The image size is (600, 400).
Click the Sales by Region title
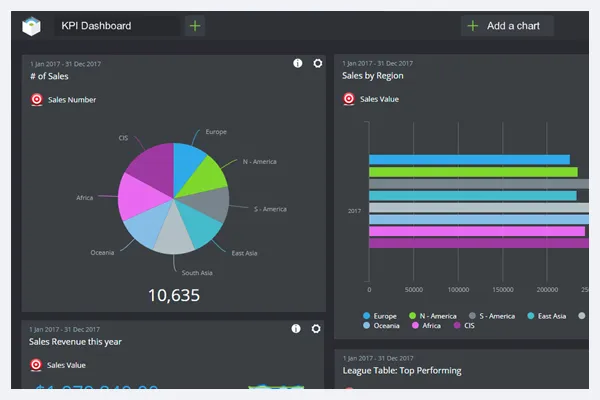tap(373, 76)
